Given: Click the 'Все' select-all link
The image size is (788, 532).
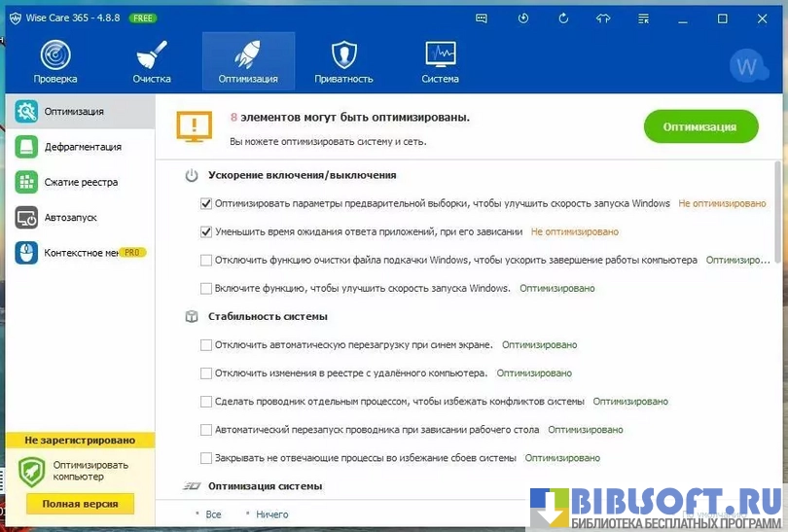Looking at the screenshot, I should click(x=213, y=514).
